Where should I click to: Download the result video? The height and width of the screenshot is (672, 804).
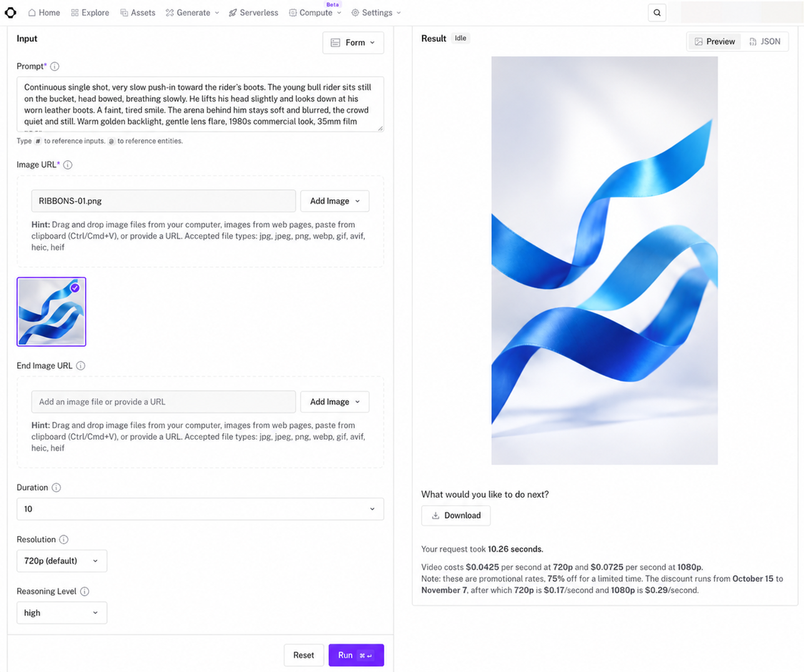pyautogui.click(x=456, y=515)
